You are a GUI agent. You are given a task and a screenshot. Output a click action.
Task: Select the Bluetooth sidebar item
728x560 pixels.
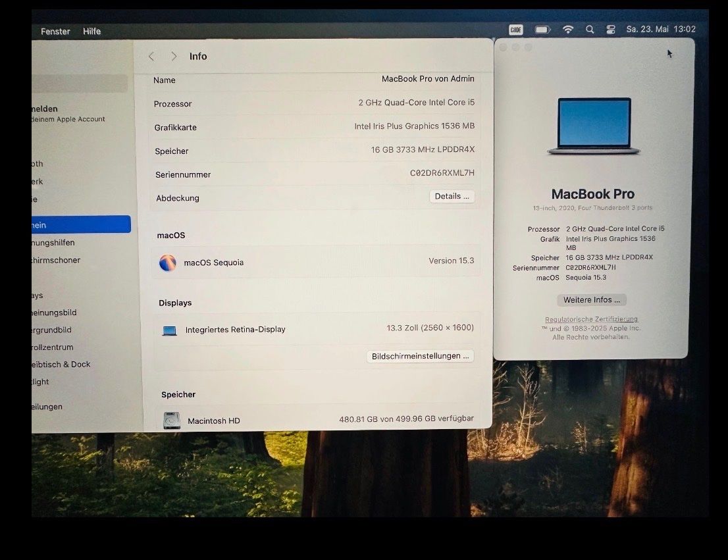[x=38, y=163]
